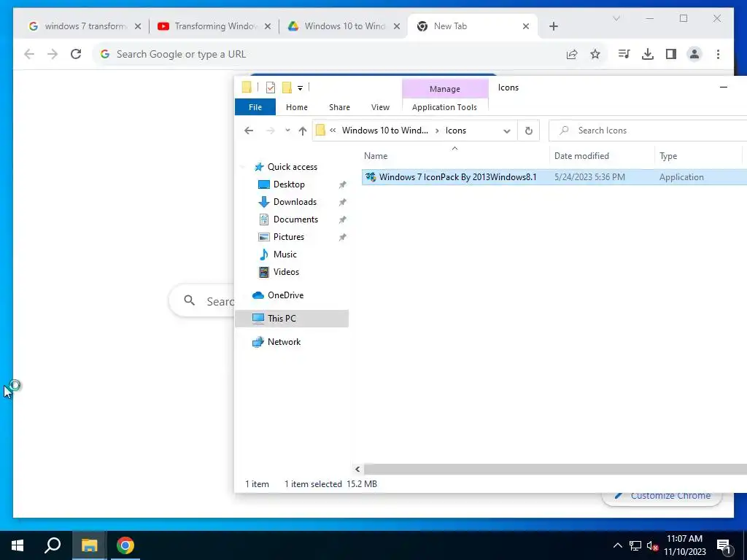Click the New folder quick access icon
The width and height of the screenshot is (747, 560).
287,87
